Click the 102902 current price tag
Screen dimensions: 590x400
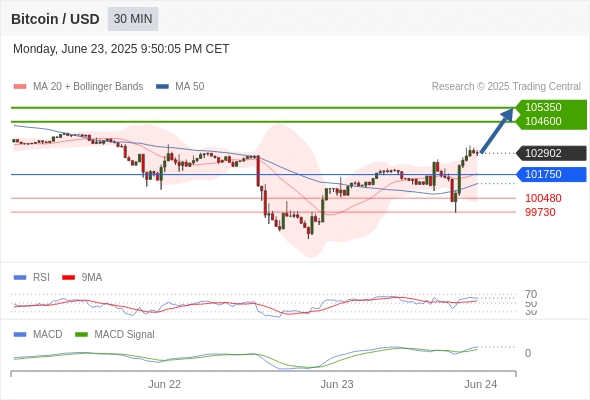(551, 153)
